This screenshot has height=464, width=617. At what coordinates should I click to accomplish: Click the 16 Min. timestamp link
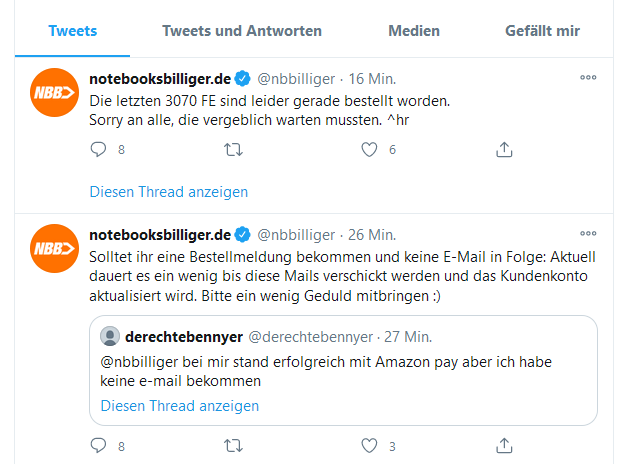point(372,78)
